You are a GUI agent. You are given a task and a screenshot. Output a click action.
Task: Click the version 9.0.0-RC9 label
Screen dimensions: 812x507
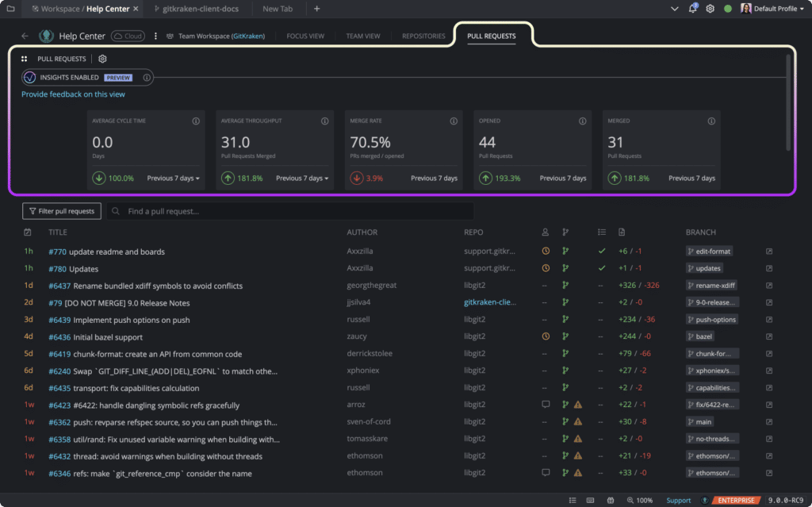[x=786, y=501]
